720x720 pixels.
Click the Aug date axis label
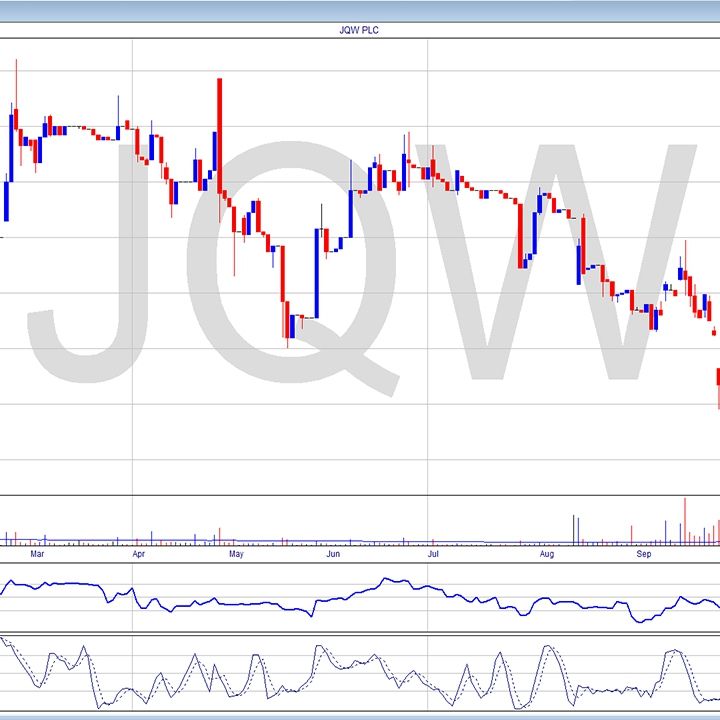click(547, 552)
